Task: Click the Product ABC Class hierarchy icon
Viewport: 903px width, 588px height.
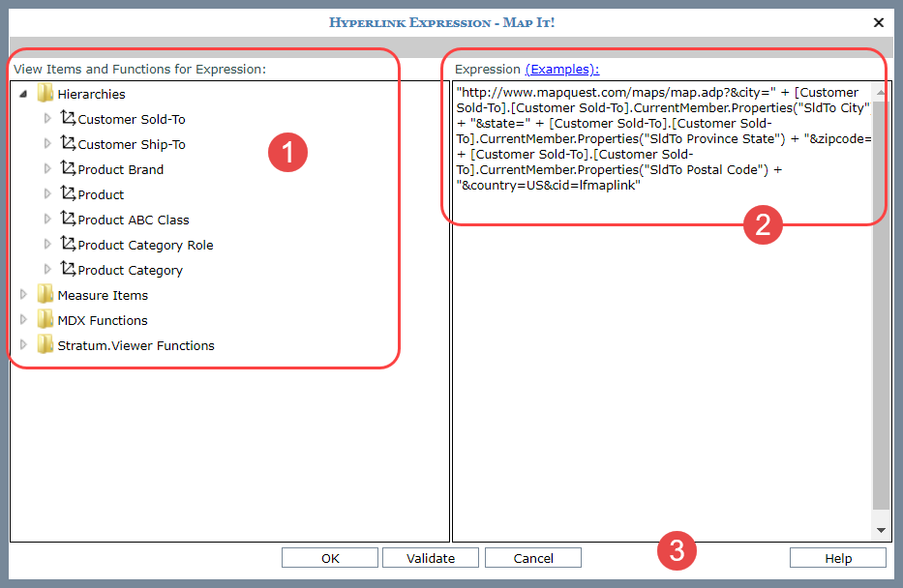Action: pyautogui.click(x=68, y=220)
